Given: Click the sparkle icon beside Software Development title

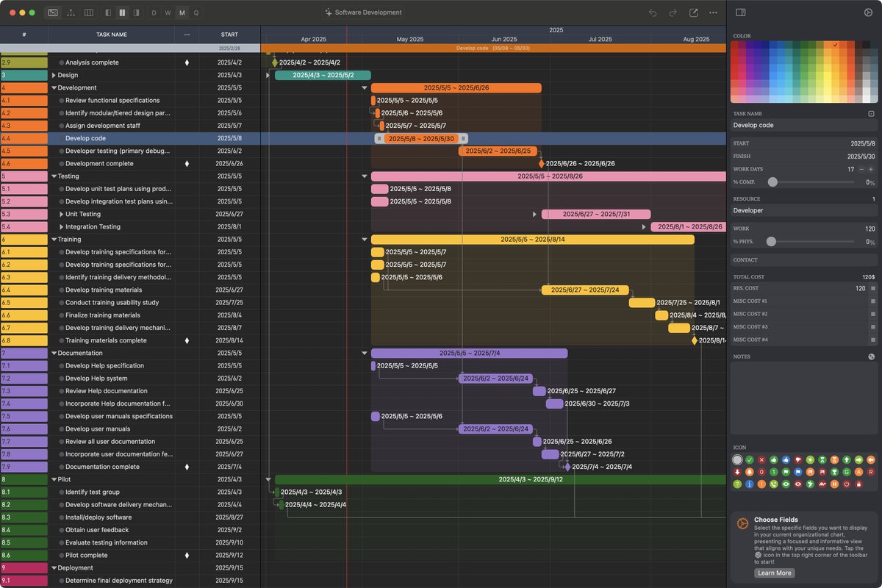Looking at the screenshot, I should point(328,12).
